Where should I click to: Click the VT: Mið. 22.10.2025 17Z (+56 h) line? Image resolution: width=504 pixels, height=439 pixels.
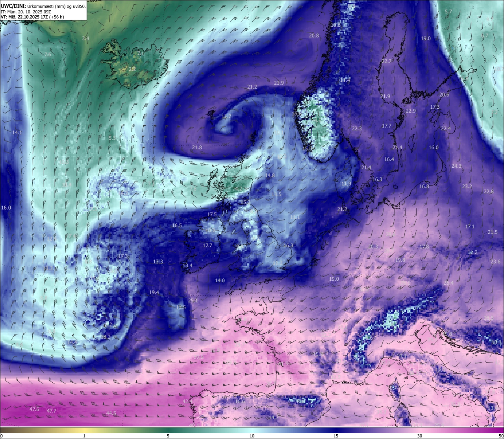click(x=33, y=17)
